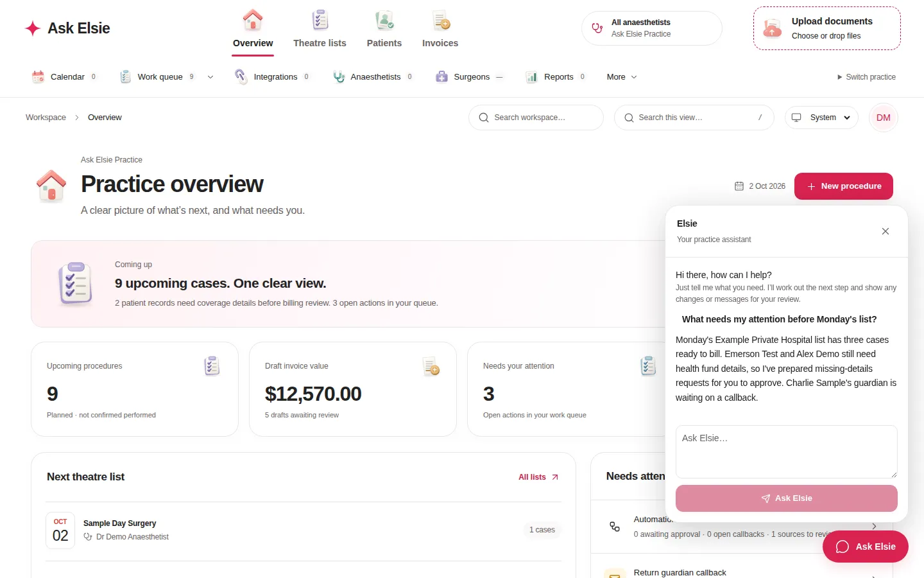924x578 pixels.
Task: Click the Upload documents drop area
Action: pos(827,28)
